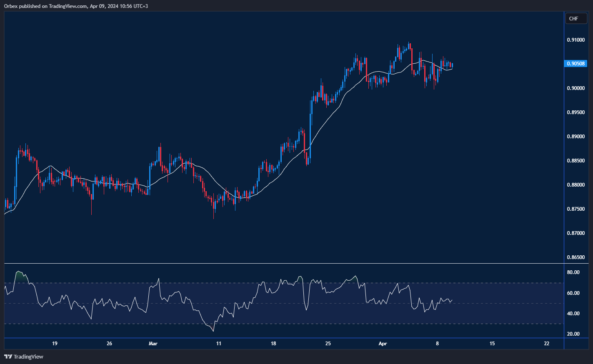Select the Mar label on the time axis
593x364 pixels.
pyautogui.click(x=153, y=344)
